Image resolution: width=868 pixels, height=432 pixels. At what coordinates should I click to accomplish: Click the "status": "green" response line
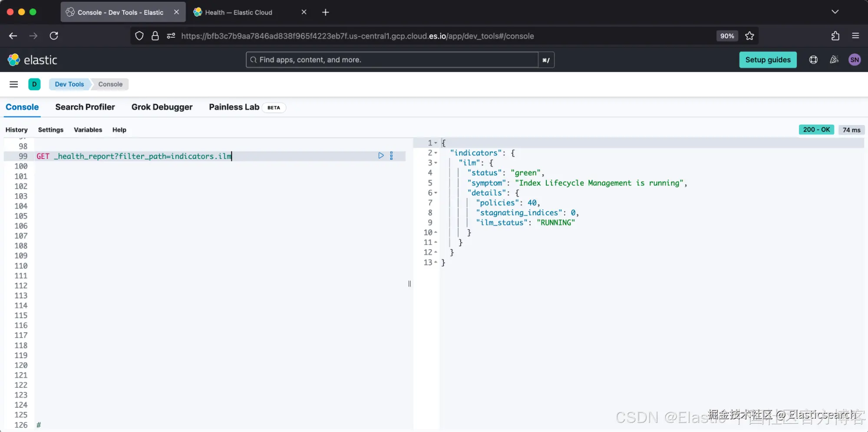506,173
